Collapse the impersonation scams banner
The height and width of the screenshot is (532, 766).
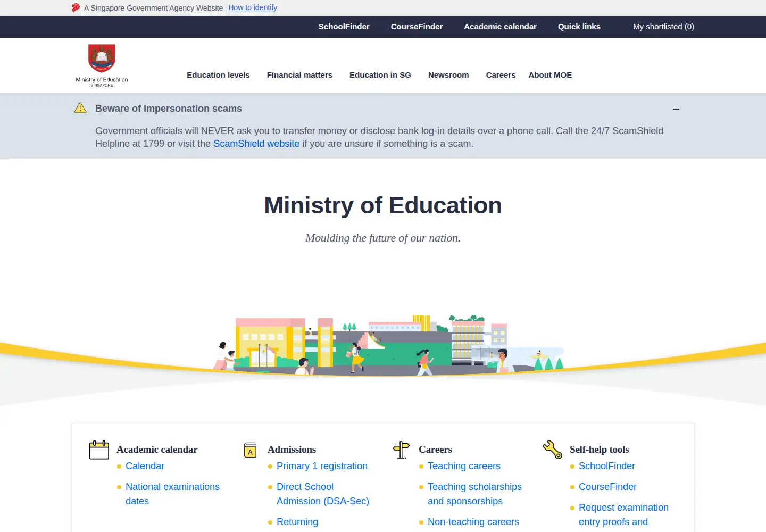tap(676, 109)
